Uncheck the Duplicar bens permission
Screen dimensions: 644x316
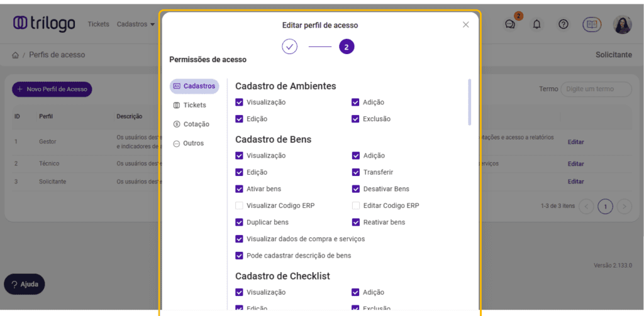click(x=239, y=222)
